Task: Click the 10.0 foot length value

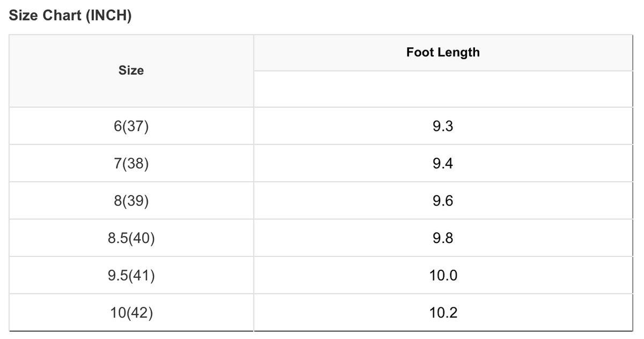Action: [x=443, y=275]
